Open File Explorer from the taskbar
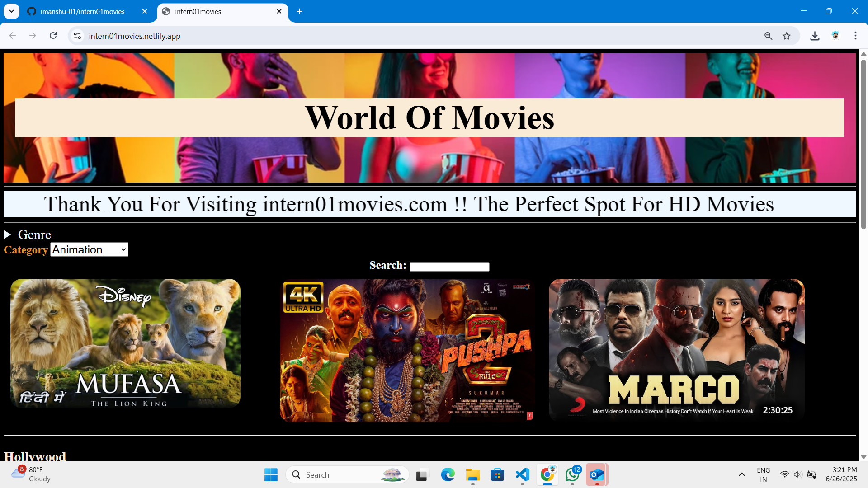 [x=472, y=474]
